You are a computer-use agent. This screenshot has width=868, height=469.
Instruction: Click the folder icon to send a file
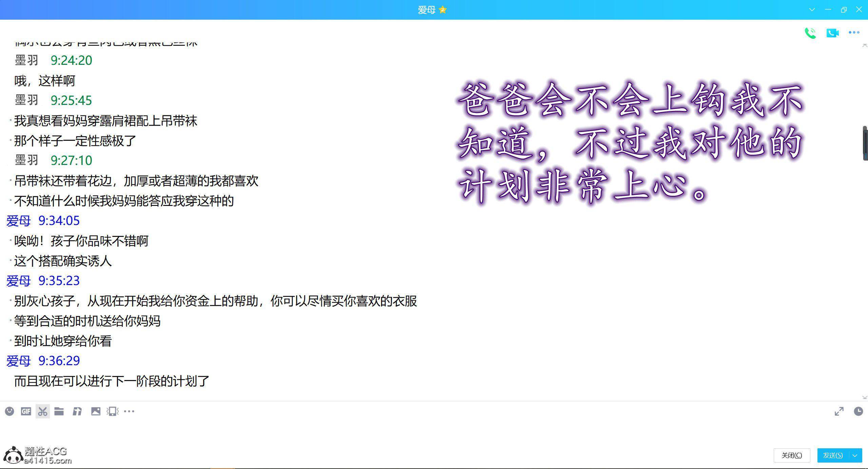(59, 411)
